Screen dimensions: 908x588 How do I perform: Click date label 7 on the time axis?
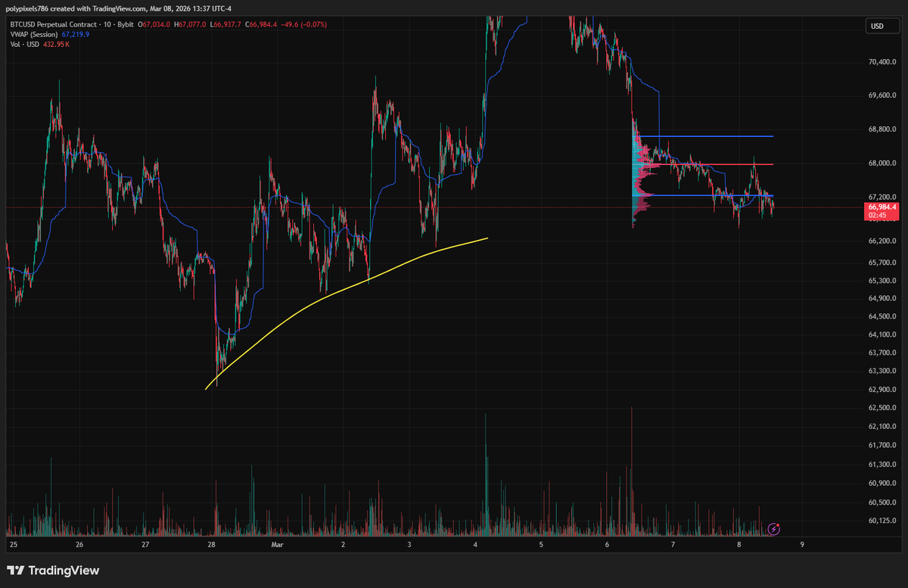click(x=673, y=544)
